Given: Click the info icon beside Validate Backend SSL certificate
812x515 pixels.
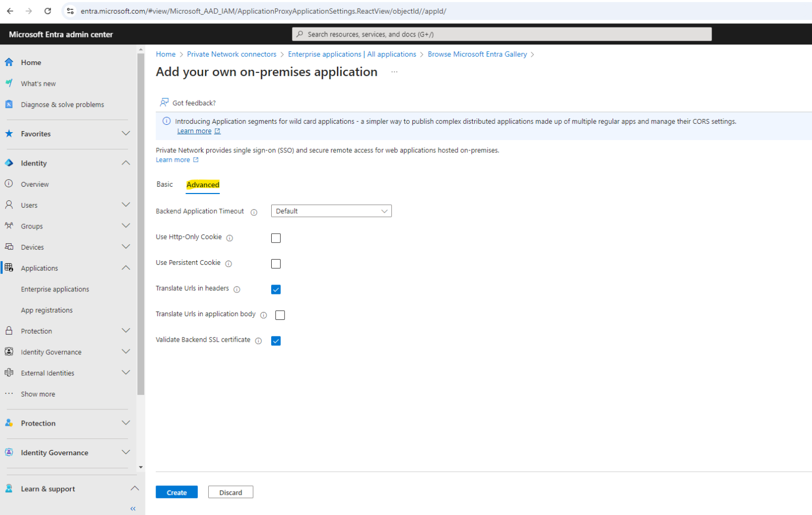Looking at the screenshot, I should pos(259,341).
